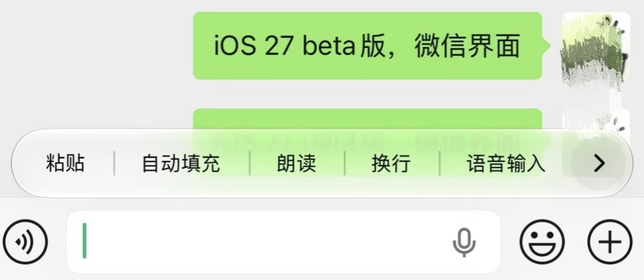Click the sound-wave circle button left of the input

tap(25, 242)
